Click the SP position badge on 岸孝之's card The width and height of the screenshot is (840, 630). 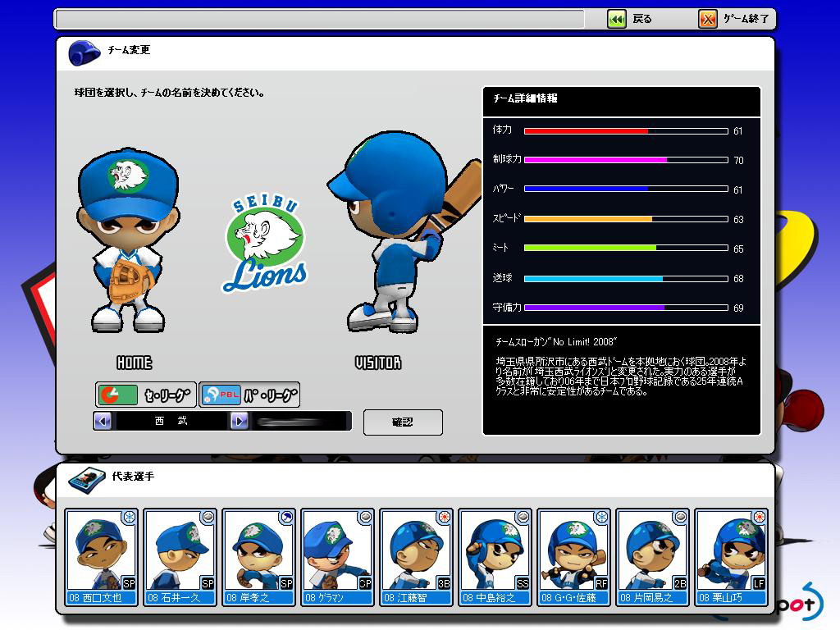point(286,583)
